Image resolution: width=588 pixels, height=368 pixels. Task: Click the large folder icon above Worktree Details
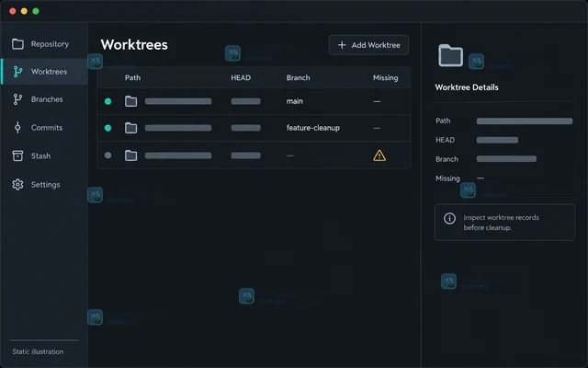tap(451, 55)
